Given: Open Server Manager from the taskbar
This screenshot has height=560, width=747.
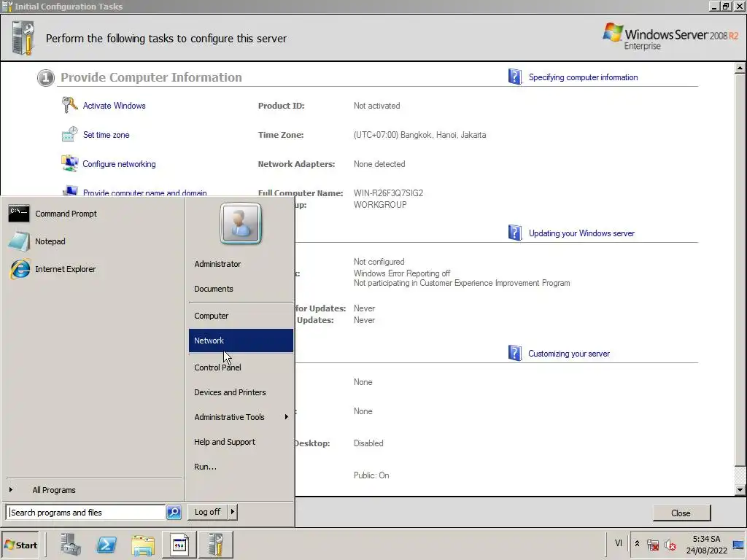Looking at the screenshot, I should tap(71, 545).
